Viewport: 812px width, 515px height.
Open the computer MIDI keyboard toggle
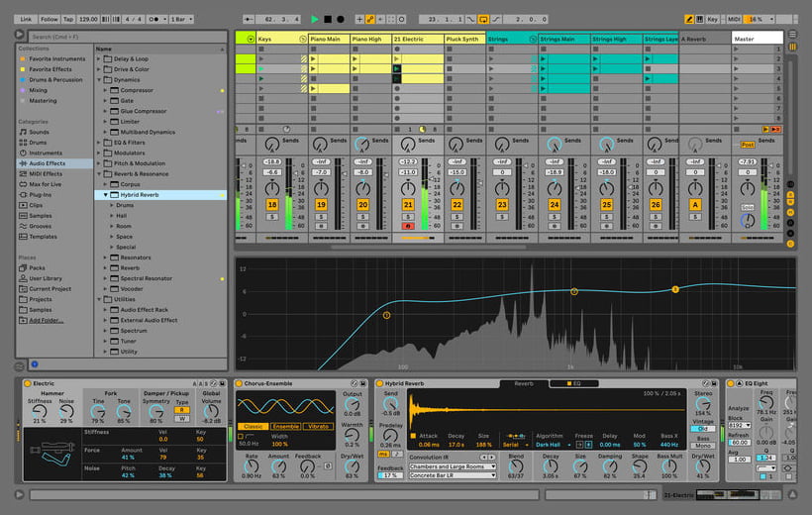tap(700, 19)
